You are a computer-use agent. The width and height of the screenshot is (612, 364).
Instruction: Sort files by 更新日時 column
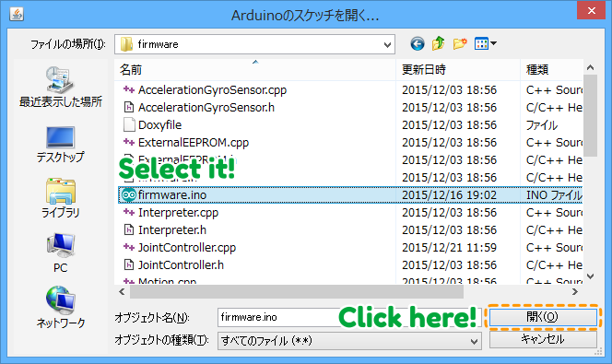pyautogui.click(x=458, y=70)
